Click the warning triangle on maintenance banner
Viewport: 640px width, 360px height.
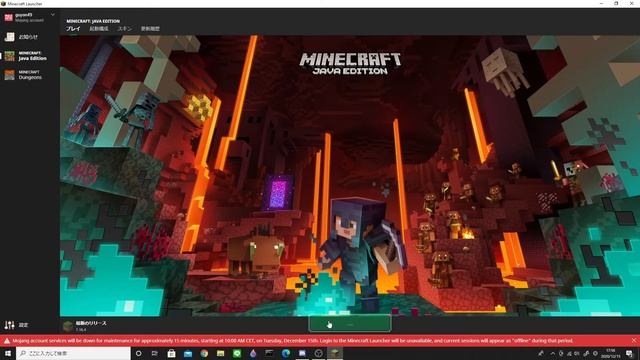click(x=7, y=341)
